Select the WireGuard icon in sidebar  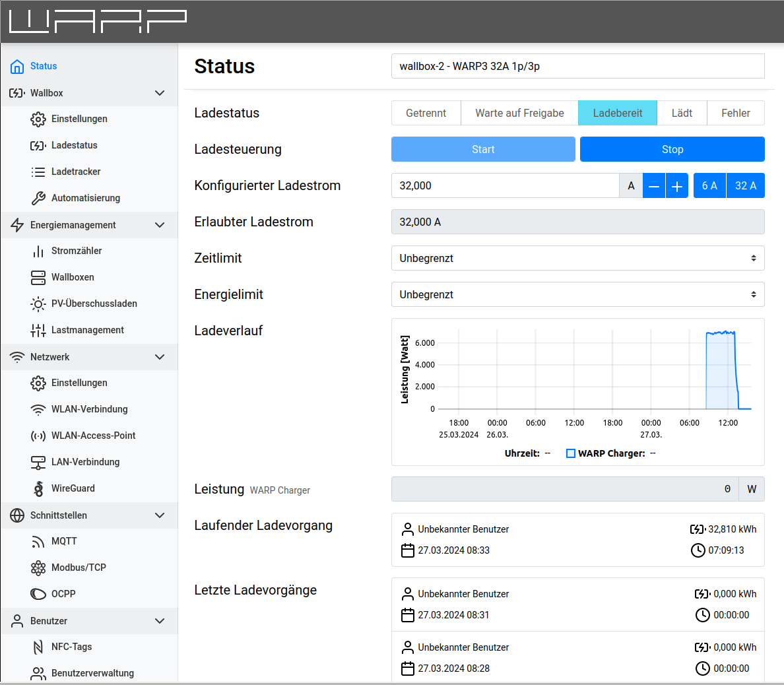[38, 488]
